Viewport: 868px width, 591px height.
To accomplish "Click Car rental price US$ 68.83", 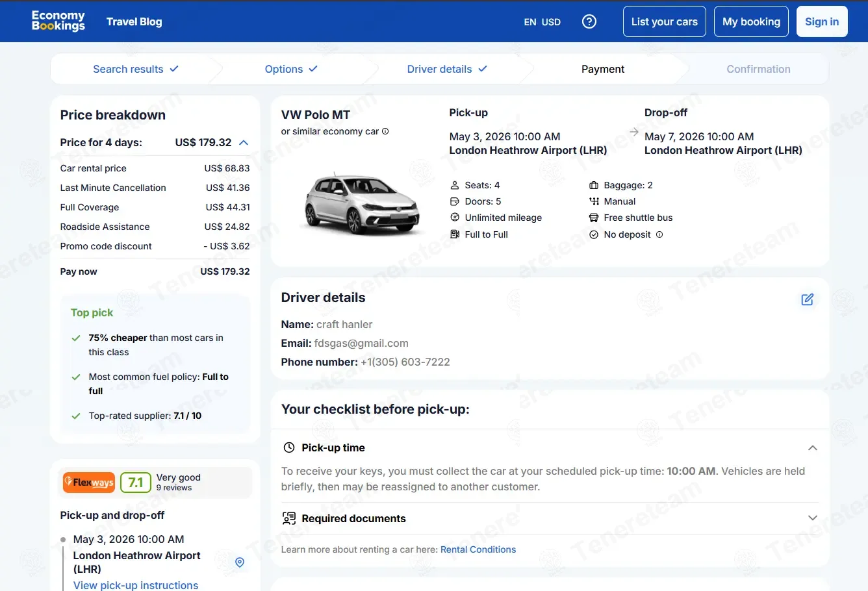I will (227, 168).
